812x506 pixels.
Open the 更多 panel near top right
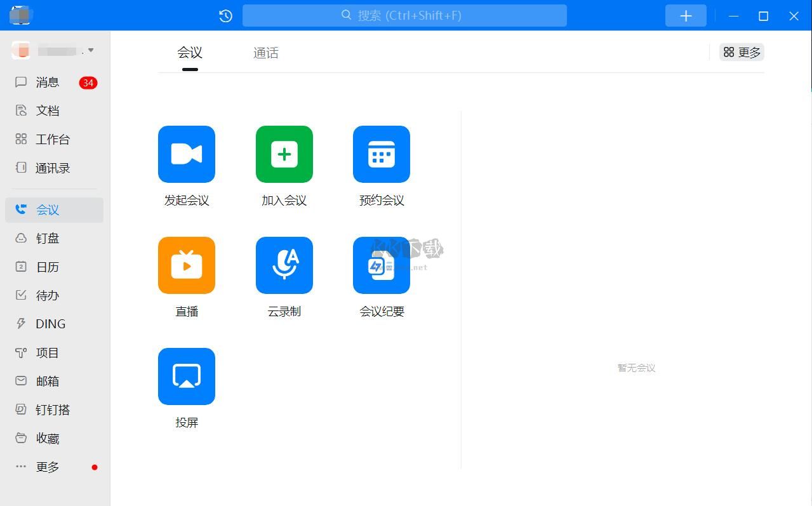[741, 52]
